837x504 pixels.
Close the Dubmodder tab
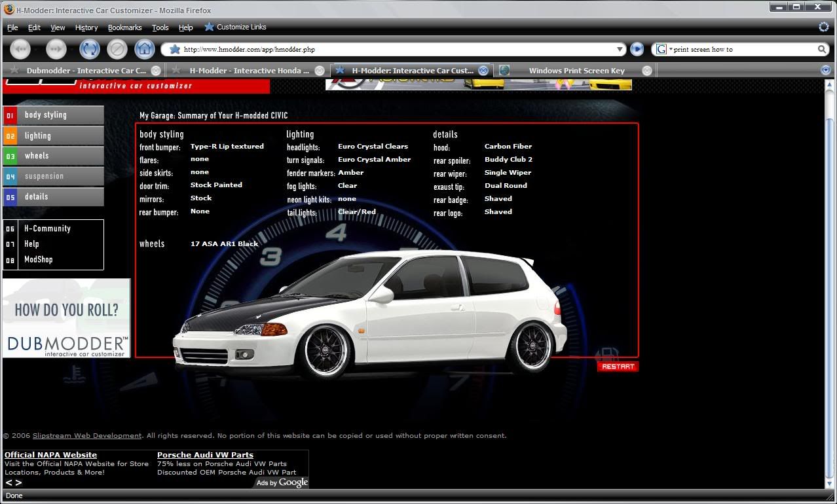click(156, 71)
